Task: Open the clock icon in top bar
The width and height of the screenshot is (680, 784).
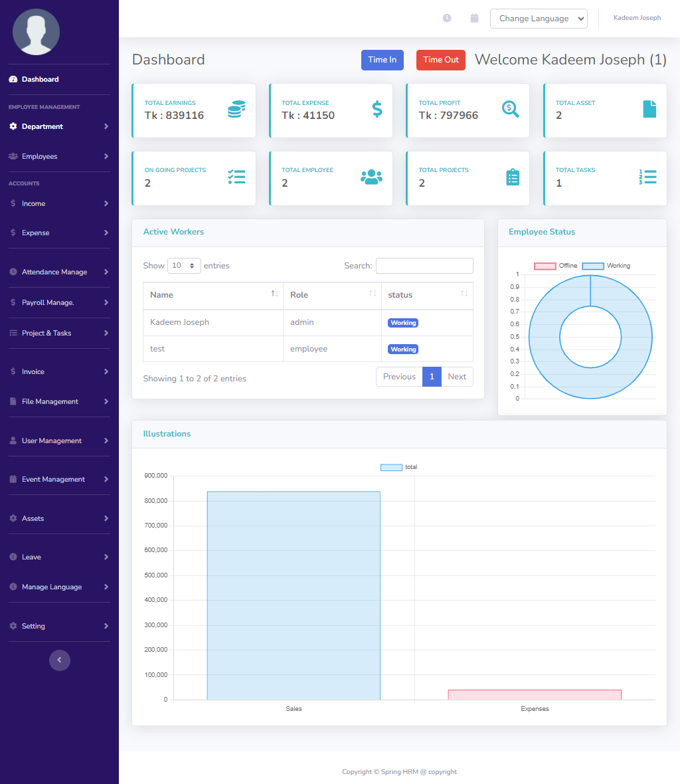Action: coord(446,18)
